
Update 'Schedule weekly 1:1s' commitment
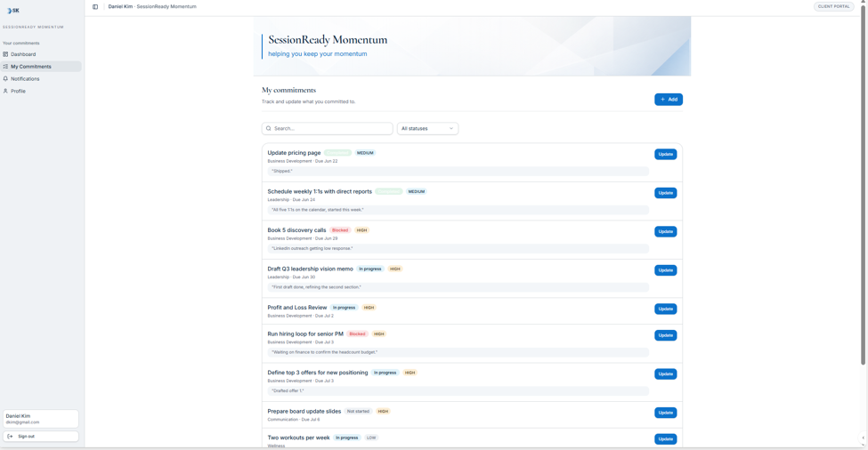665,193
